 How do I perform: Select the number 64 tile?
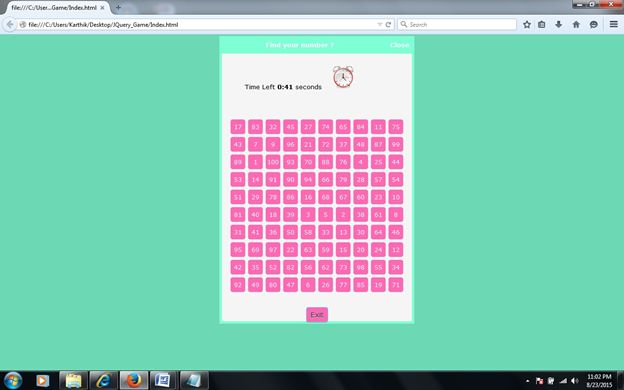(378, 232)
